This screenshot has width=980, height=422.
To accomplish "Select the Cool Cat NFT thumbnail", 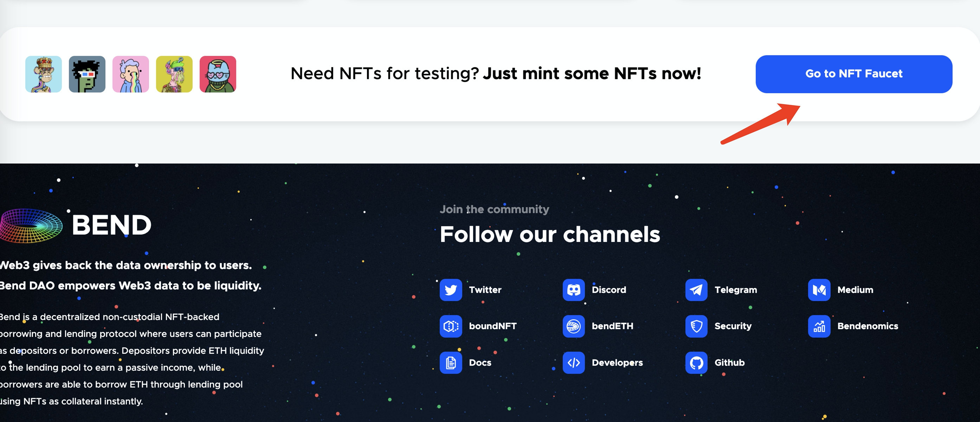I will tap(218, 74).
